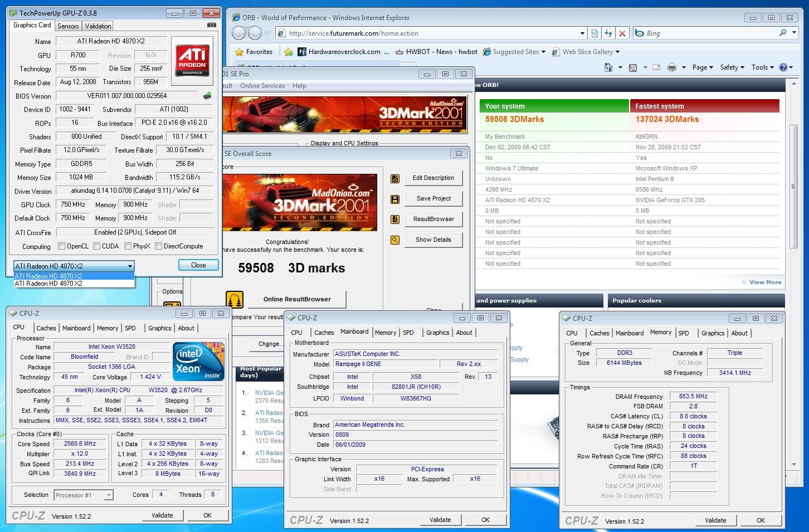
Task: Go to Home page icon in IE
Action: point(608,67)
